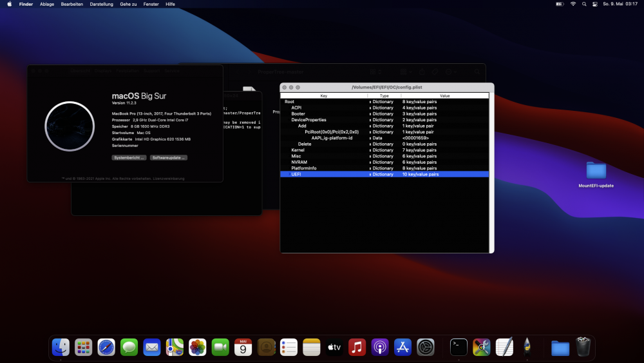The image size is (644, 363).
Task: Switch to Terminal in the Dock
Action: 459,348
